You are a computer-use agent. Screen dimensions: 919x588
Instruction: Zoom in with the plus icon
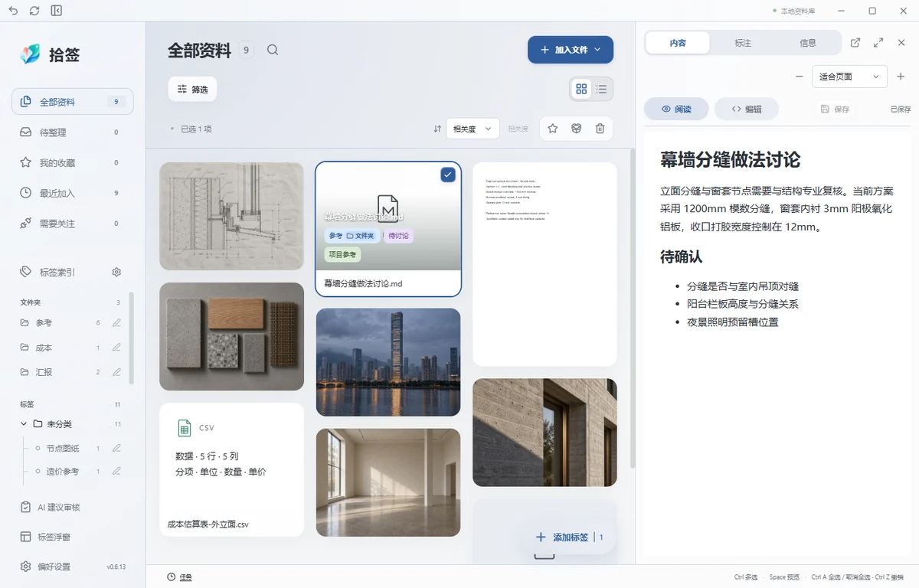[901, 77]
